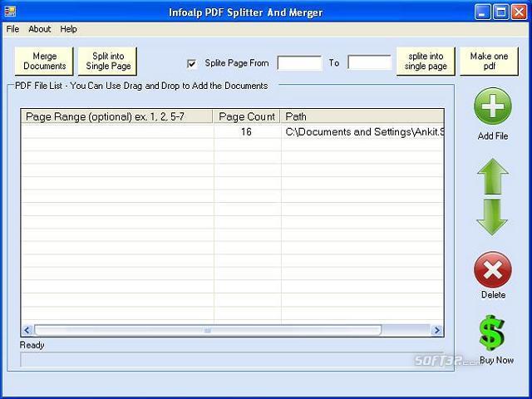Select the C:\Documents and Settings path cell
Screen dimensions: 532x399
pos(362,131)
